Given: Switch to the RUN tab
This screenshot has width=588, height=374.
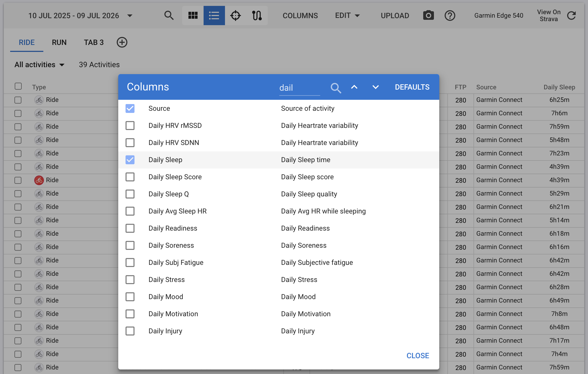Looking at the screenshot, I should tap(59, 42).
